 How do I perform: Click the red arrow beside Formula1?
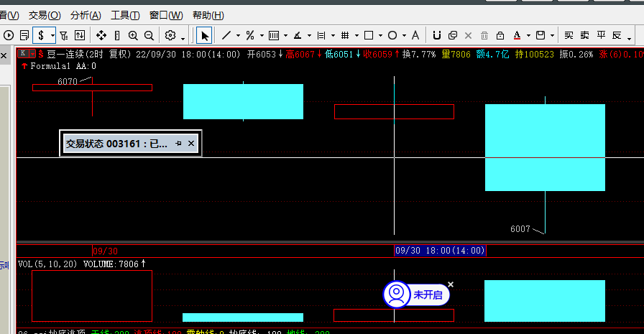point(24,66)
